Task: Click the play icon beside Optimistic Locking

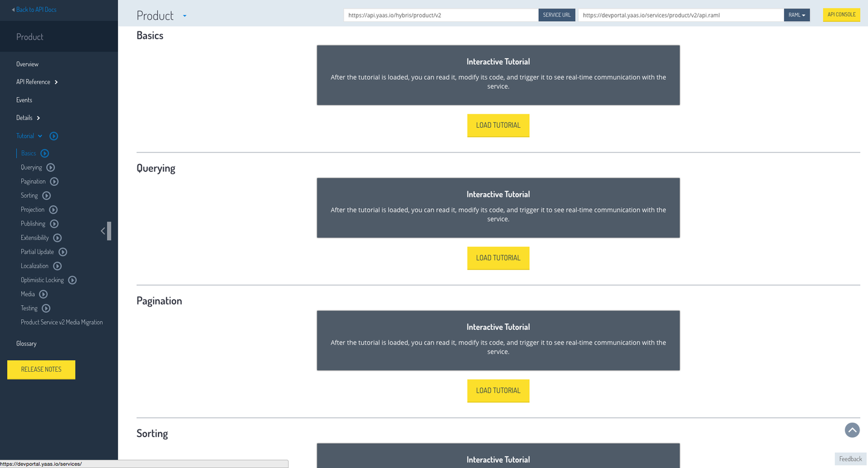Action: click(73, 280)
